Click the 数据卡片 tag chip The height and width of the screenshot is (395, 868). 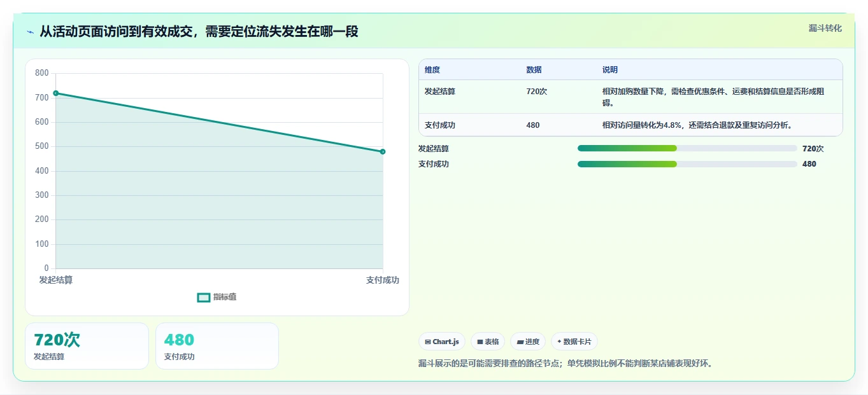(574, 342)
